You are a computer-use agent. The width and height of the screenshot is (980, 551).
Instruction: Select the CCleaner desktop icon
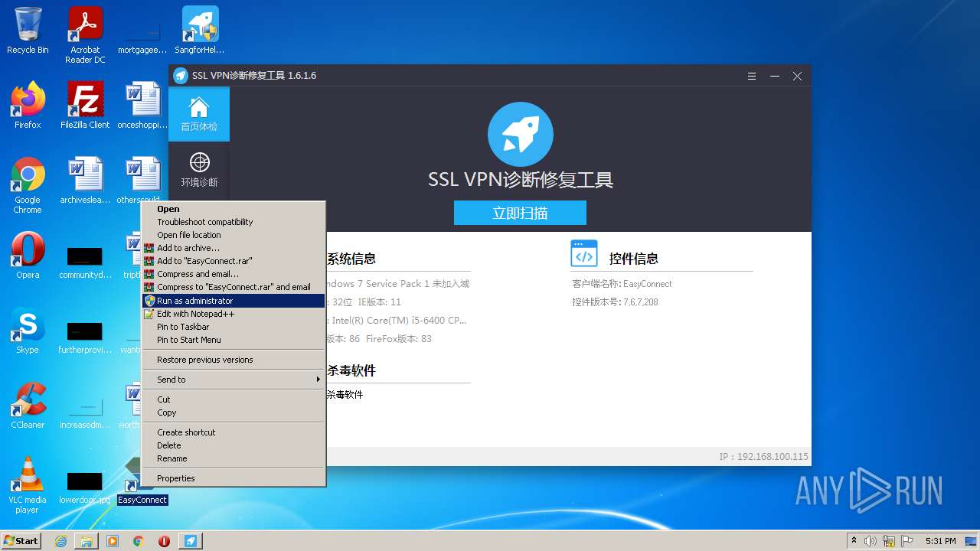click(x=28, y=406)
